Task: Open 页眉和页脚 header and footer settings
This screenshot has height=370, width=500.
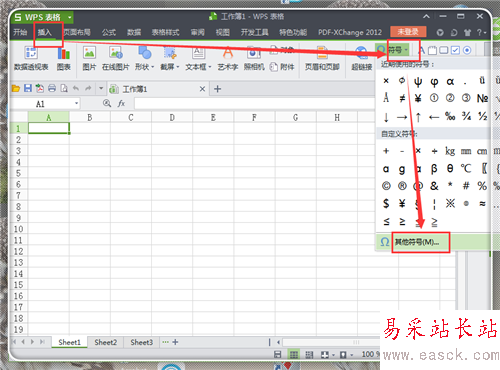Action: pyautogui.click(x=322, y=58)
